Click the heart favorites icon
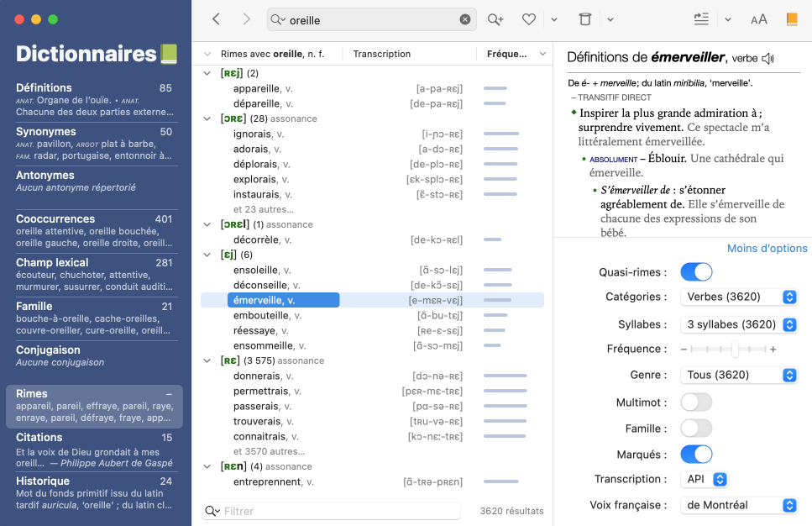This screenshot has height=526, width=812. tap(528, 19)
